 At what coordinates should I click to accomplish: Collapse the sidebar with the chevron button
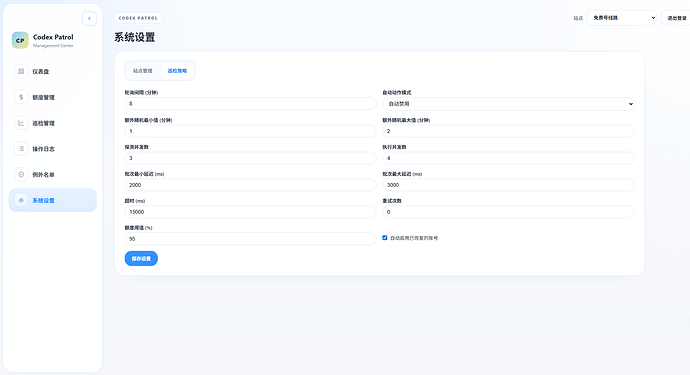click(x=89, y=18)
